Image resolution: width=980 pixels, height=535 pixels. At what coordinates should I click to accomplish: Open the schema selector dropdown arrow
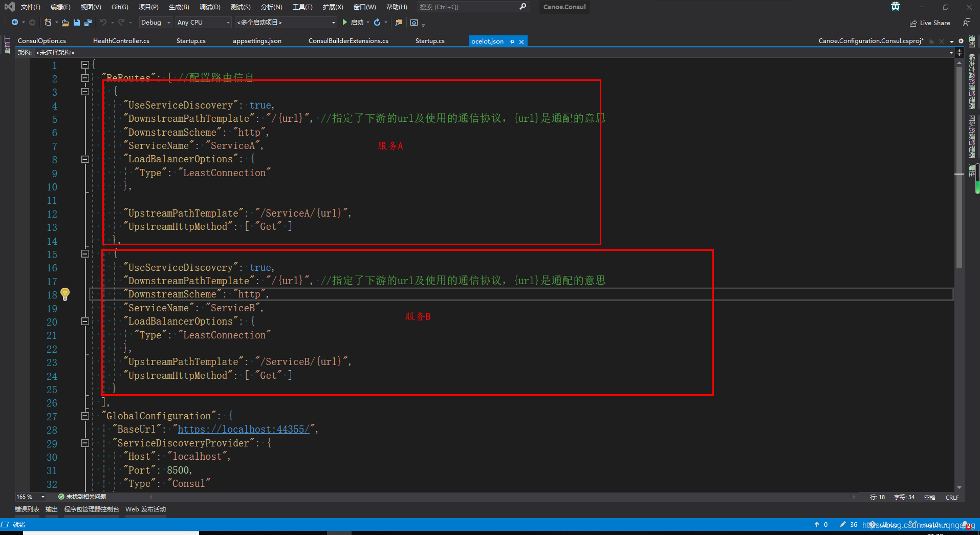pos(951,52)
